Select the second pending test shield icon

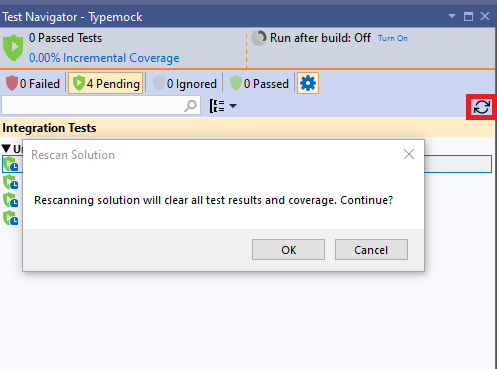(11, 182)
